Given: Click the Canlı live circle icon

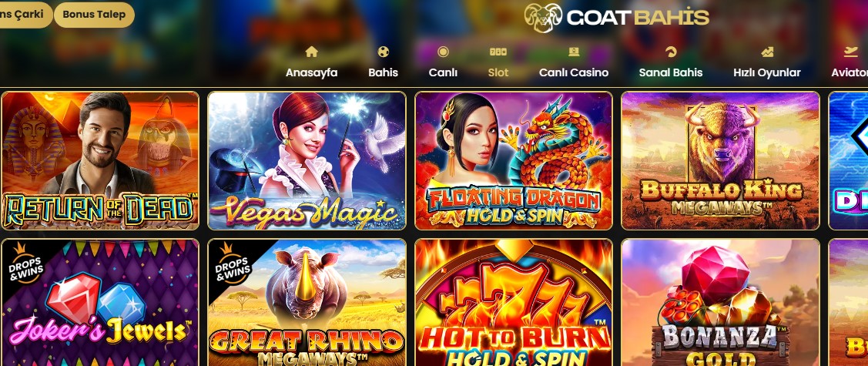Looking at the screenshot, I should [443, 52].
